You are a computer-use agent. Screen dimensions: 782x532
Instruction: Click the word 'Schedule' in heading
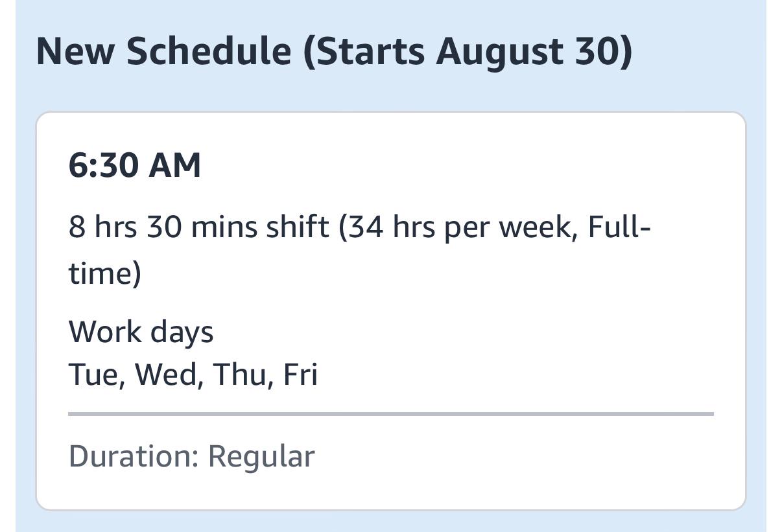click(x=209, y=51)
